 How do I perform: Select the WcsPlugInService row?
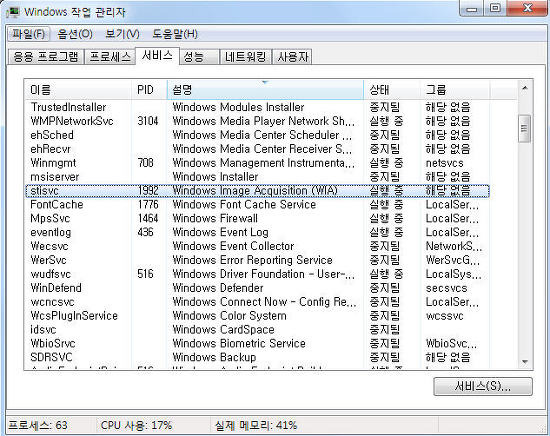(257, 315)
